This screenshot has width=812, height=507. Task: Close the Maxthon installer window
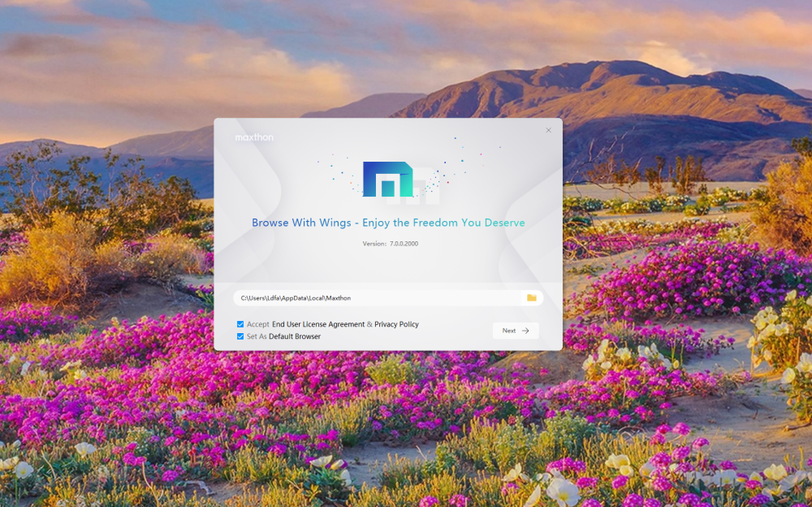pyautogui.click(x=548, y=130)
